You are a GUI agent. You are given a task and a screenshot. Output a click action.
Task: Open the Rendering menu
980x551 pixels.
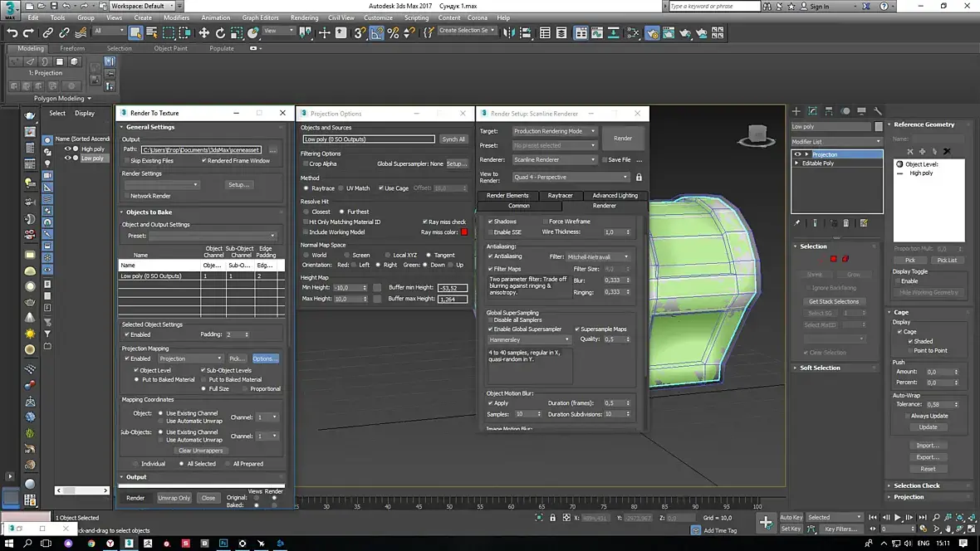tap(304, 17)
